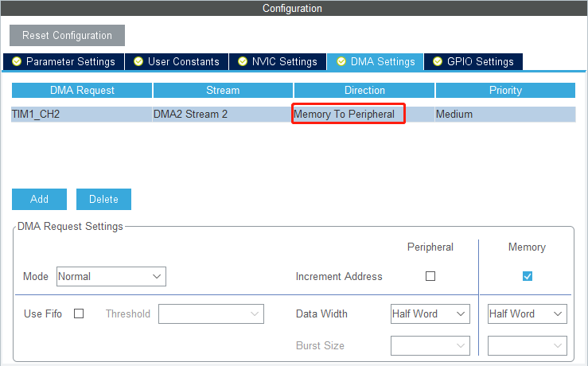
Task: Click the Priority column header
Action: (505, 91)
